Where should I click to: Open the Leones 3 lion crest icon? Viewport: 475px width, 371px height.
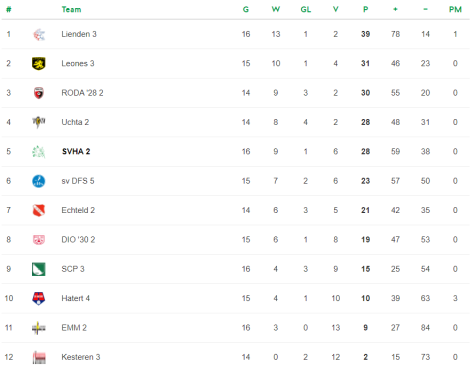coord(39,64)
